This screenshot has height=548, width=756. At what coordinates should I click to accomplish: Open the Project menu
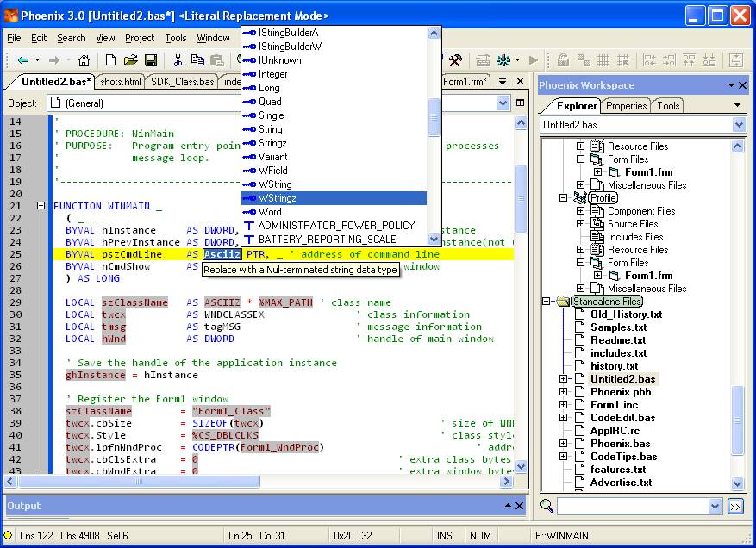pyautogui.click(x=140, y=38)
